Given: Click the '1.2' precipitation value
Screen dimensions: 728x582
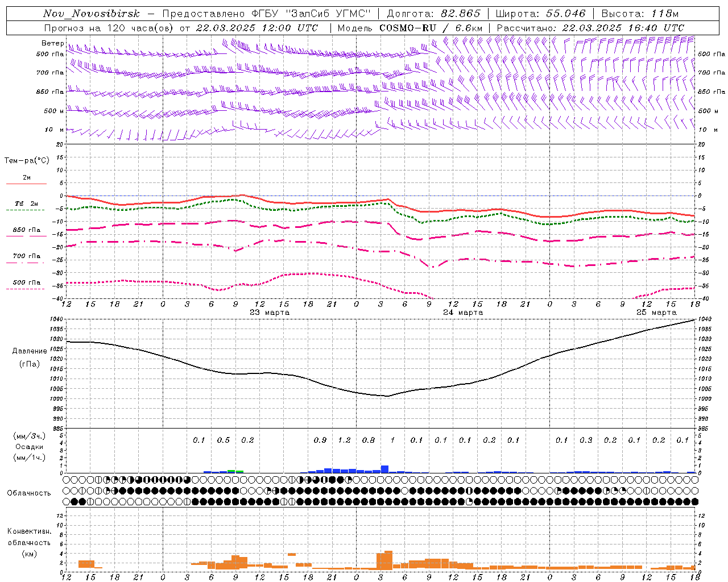Looking at the screenshot, I should [x=344, y=440].
